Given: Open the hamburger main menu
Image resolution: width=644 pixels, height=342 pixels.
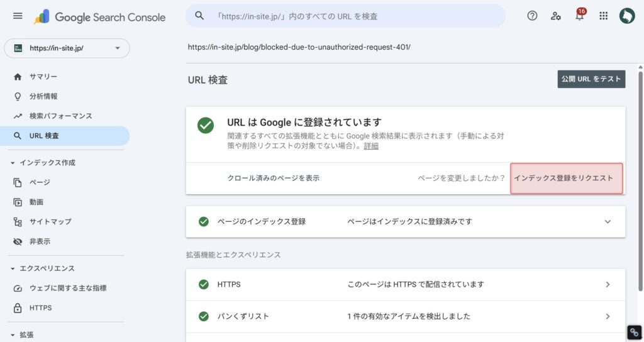Looking at the screenshot, I should point(18,16).
